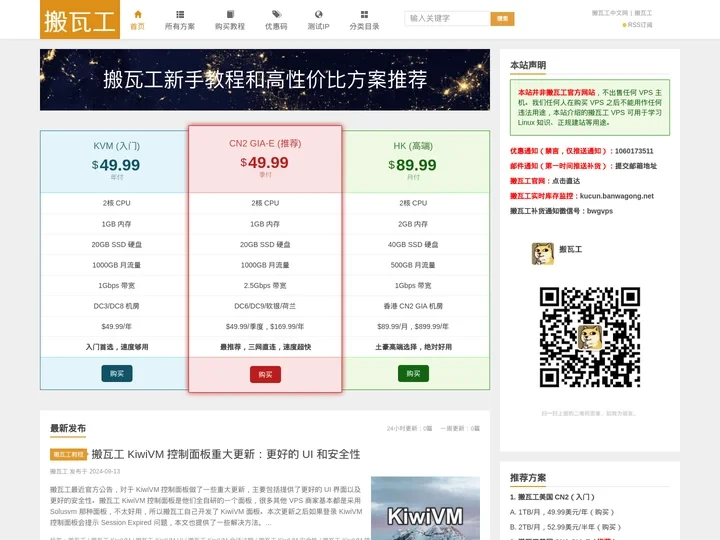This screenshot has height=540, width=720.
Task: Click the RSS订阅 link with orange dot
Action: (637, 25)
